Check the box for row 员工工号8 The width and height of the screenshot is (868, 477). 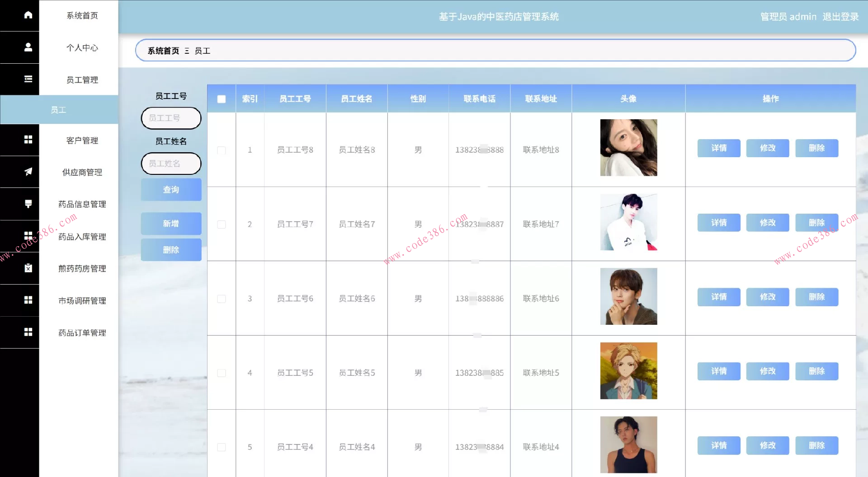click(x=222, y=150)
